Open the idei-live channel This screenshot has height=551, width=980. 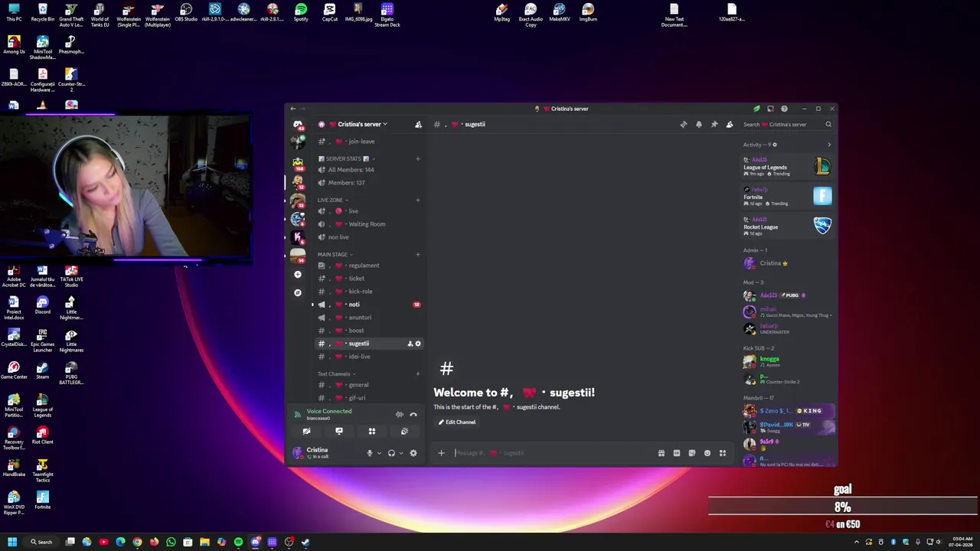(369, 357)
